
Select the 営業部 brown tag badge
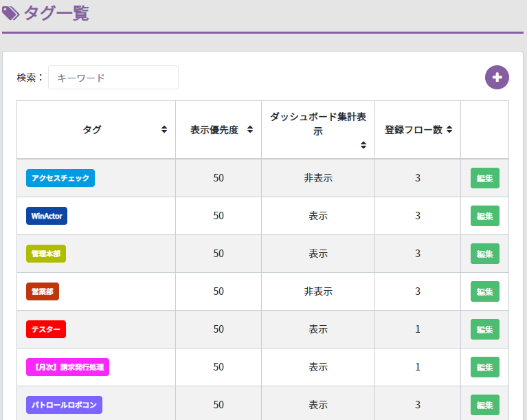(43, 291)
